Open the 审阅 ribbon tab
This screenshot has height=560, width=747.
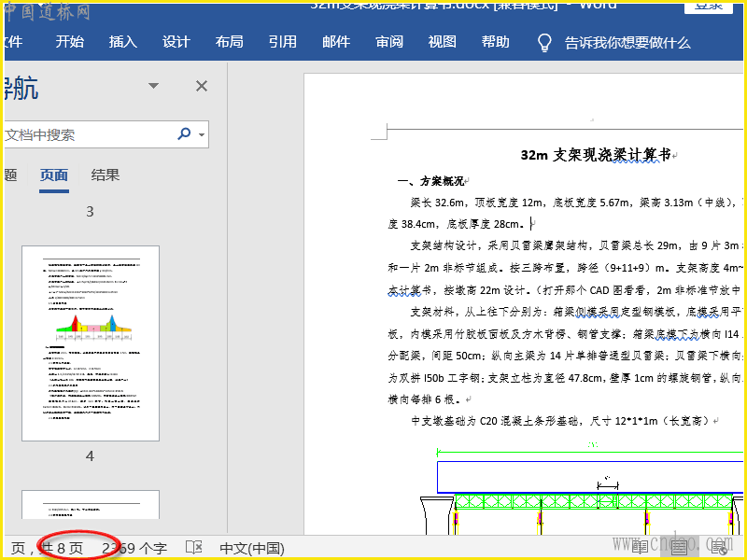pos(389,42)
